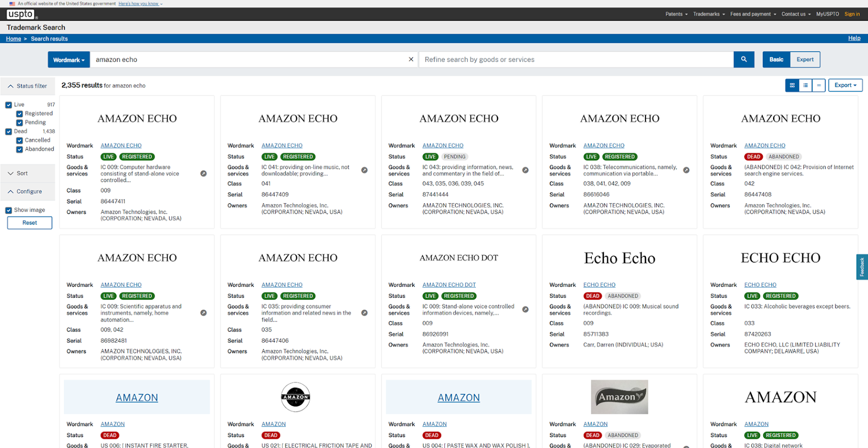
Task: Open AMAZON ECHO link serial 86447408
Action: [764, 145]
